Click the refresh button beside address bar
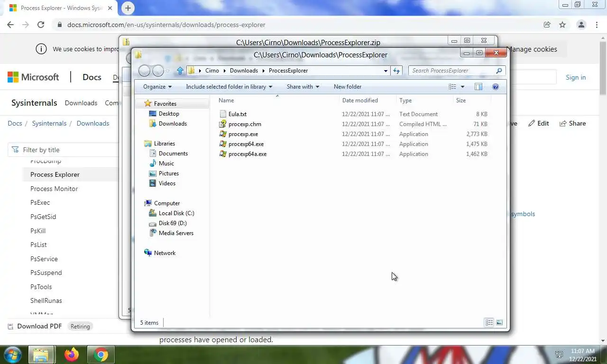607x364 pixels. coord(396,71)
